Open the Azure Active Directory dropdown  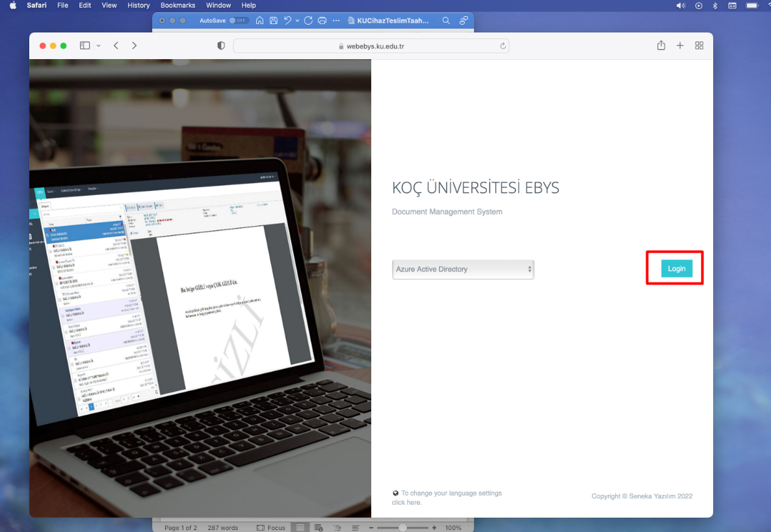463,269
